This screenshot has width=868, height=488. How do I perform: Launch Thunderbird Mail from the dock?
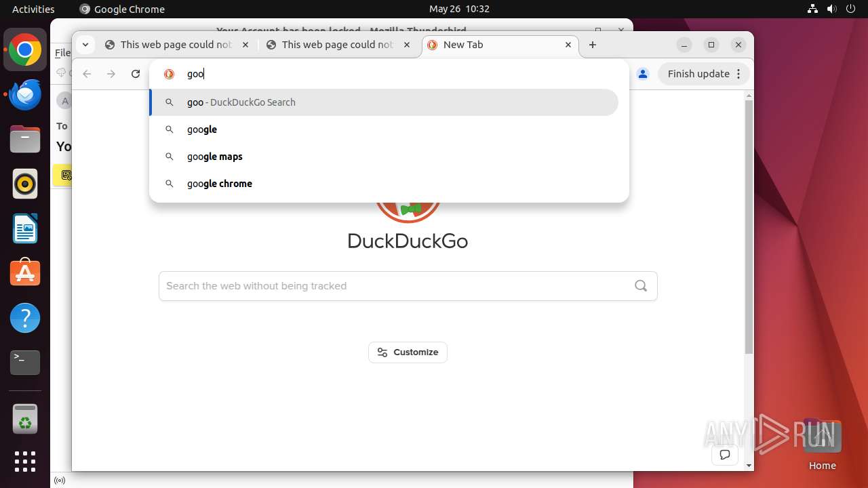[x=25, y=95]
